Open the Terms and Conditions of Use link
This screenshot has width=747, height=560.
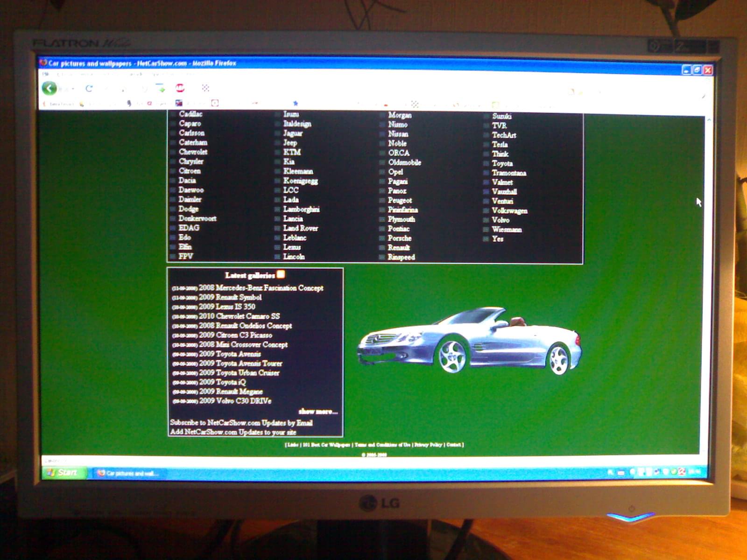pyautogui.click(x=382, y=445)
